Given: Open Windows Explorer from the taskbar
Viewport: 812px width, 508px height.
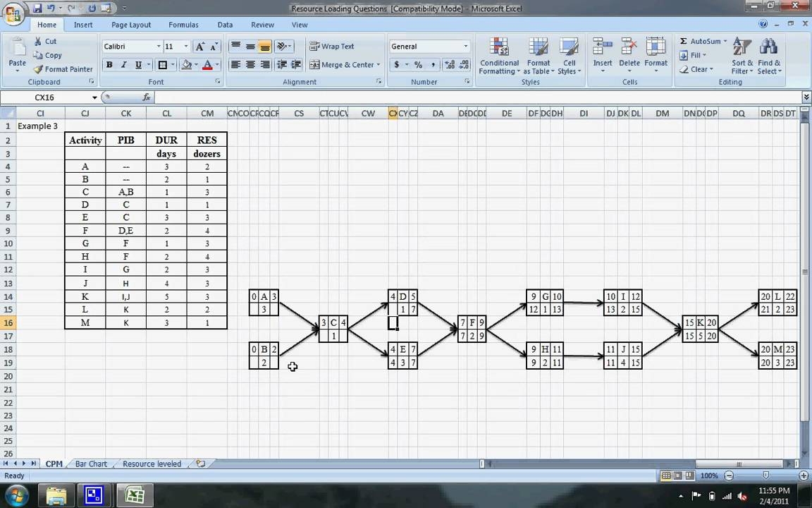Looking at the screenshot, I should coord(56,495).
